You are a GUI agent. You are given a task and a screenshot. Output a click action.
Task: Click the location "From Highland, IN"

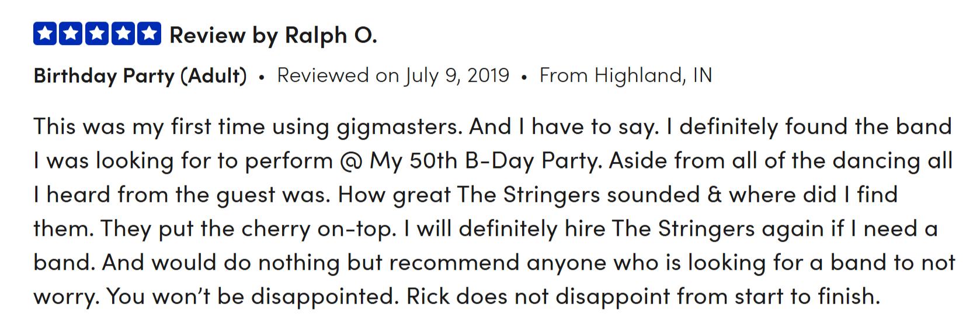(625, 75)
